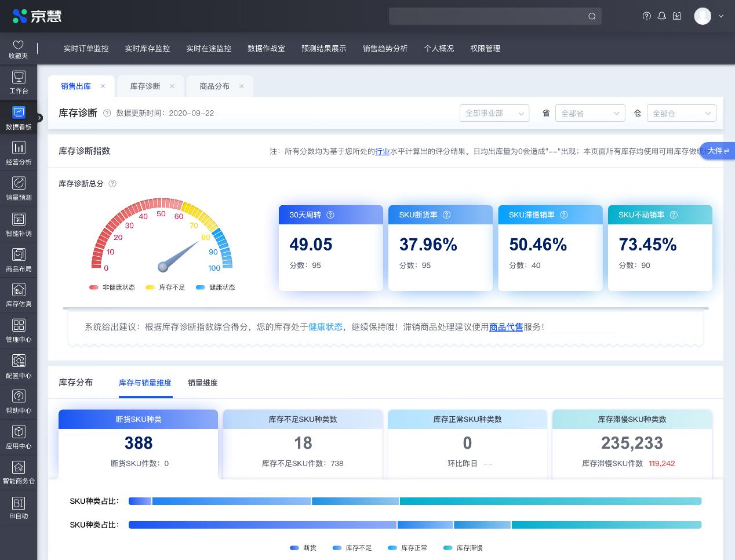Toggle the 库存滞慢 legend item
The width and height of the screenshot is (735, 560).
point(463,548)
